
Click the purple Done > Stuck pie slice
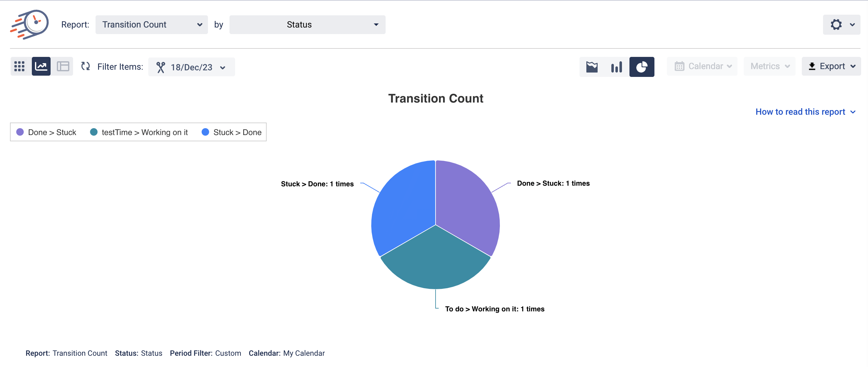pos(468,206)
